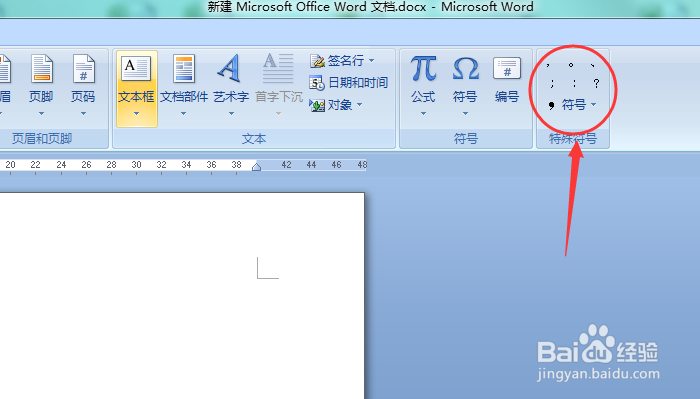Click ruler at the 30 mark
The image size is (700, 399).
[x=137, y=165]
